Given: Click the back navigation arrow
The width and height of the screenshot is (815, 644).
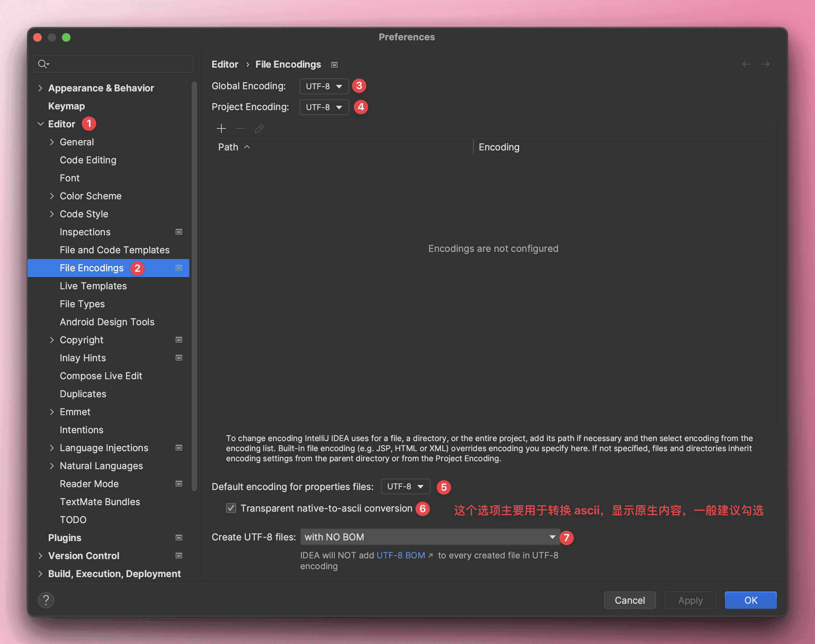Looking at the screenshot, I should pos(746,64).
